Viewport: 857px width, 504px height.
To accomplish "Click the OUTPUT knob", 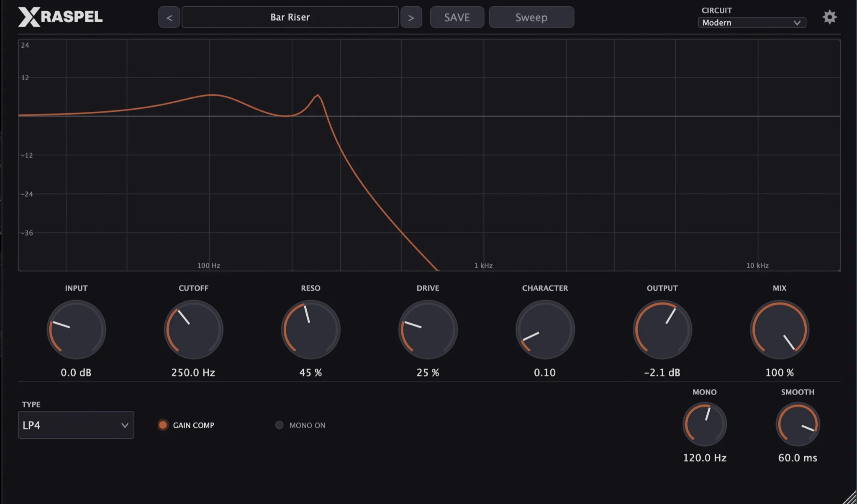I will point(662,330).
